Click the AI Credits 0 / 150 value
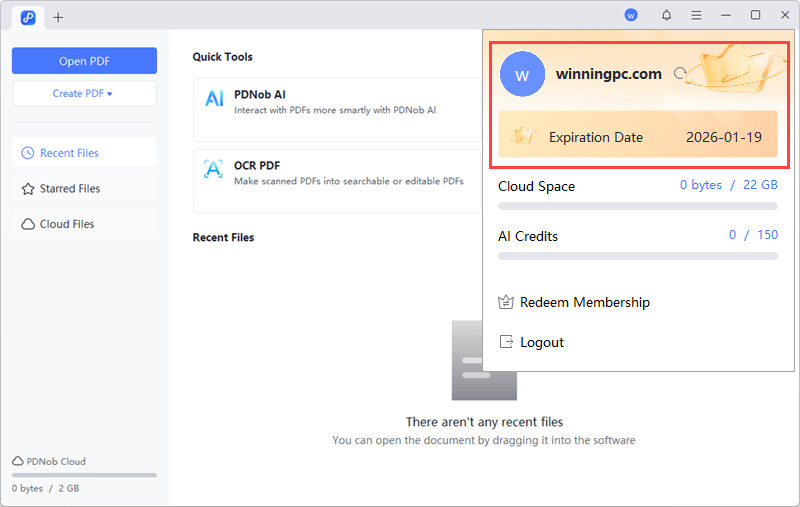The height and width of the screenshot is (507, 800). [753, 235]
